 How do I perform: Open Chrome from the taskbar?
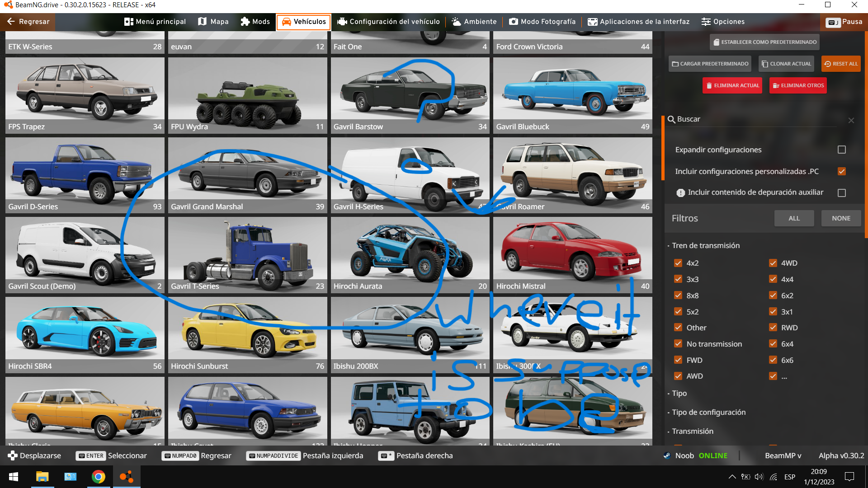[x=98, y=477]
